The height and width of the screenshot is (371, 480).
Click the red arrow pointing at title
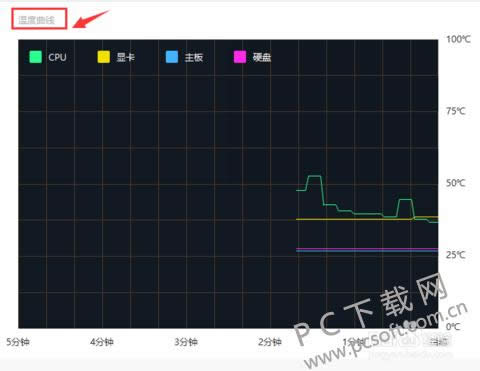pos(91,19)
